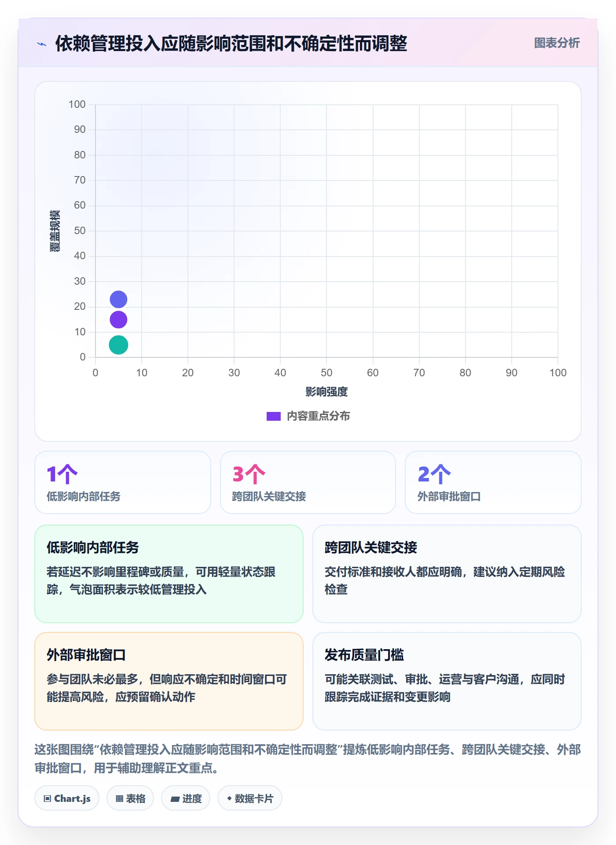Select the 3个 跨团队关键交接 stat card
Viewport: 616px width, 845px height.
tap(308, 482)
